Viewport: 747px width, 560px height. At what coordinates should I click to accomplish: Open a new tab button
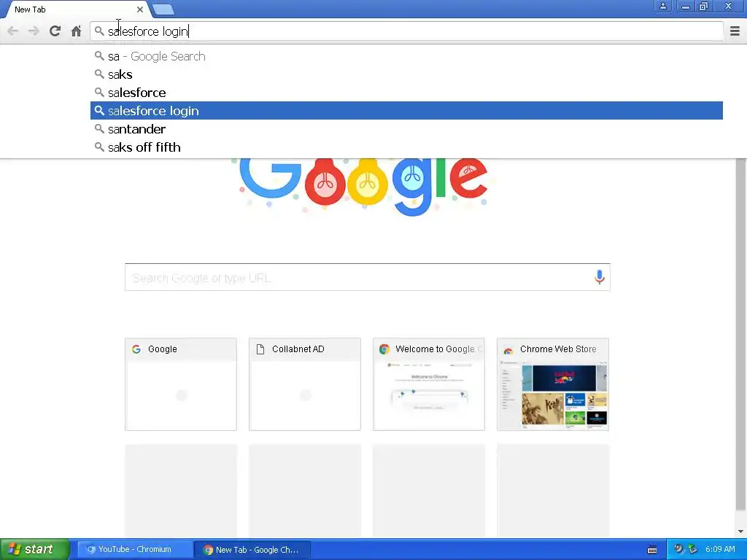click(163, 9)
